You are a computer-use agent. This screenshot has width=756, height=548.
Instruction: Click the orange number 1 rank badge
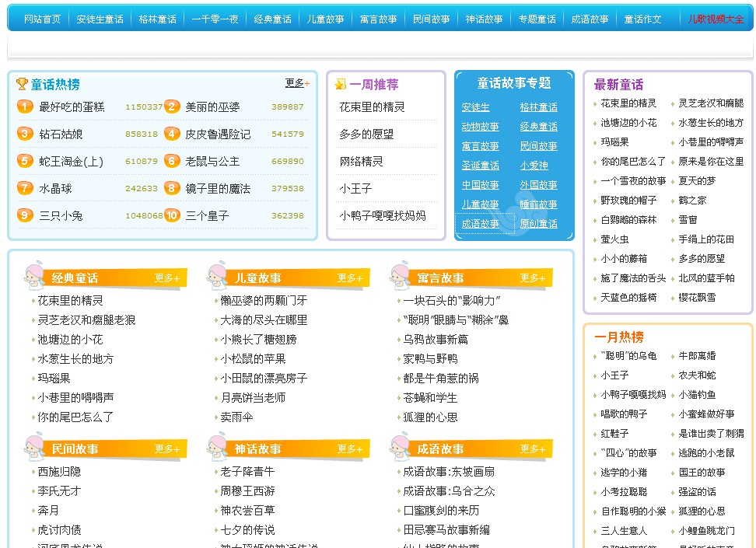(25, 107)
